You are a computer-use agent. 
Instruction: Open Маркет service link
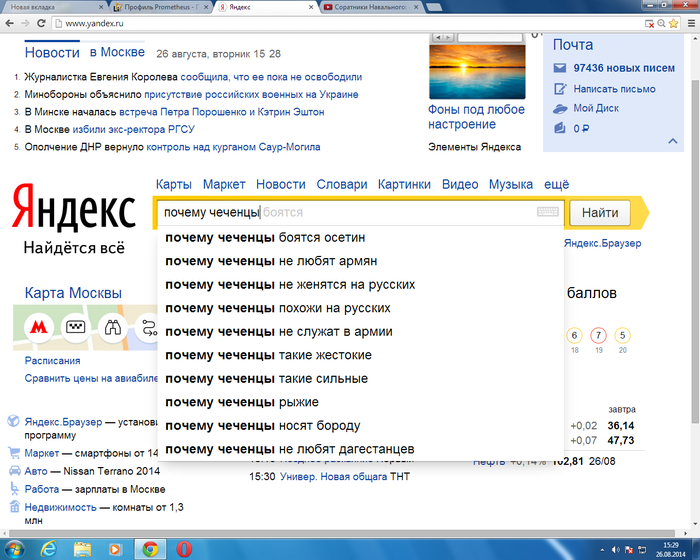[224, 184]
